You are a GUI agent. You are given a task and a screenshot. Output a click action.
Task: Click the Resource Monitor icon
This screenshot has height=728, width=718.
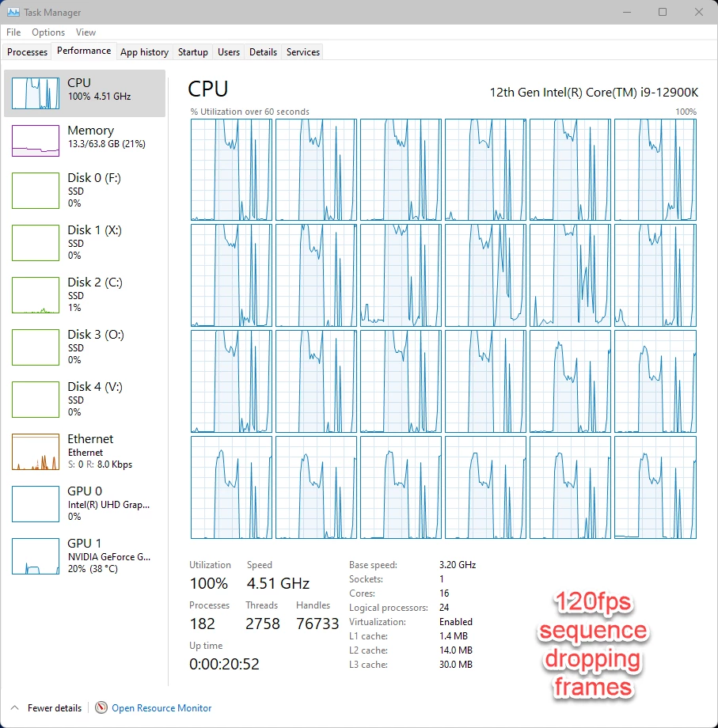[101, 707]
